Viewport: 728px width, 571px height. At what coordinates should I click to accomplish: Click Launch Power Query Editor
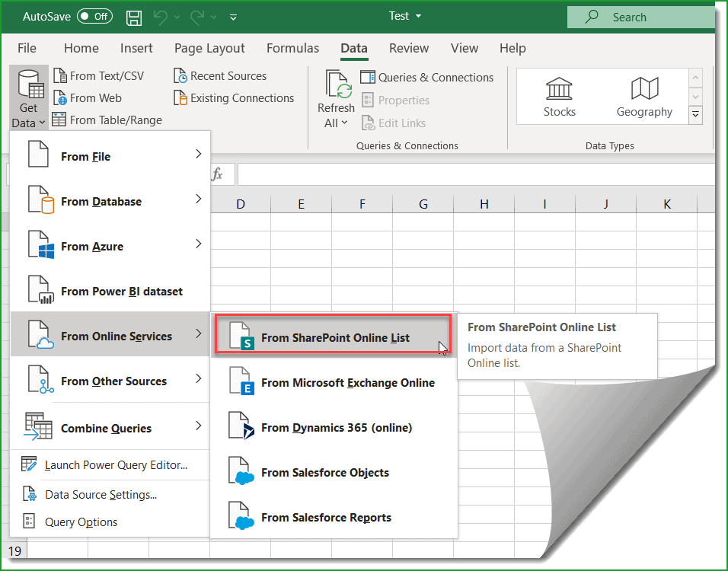click(x=110, y=464)
